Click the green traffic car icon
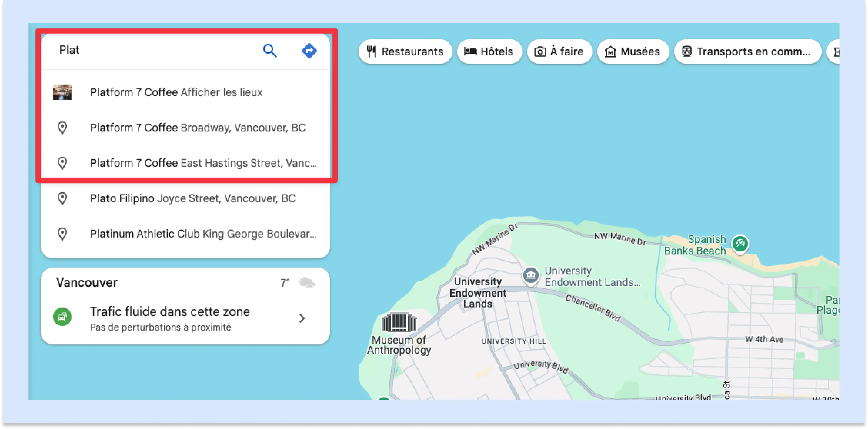The image size is (868, 429). tap(62, 317)
